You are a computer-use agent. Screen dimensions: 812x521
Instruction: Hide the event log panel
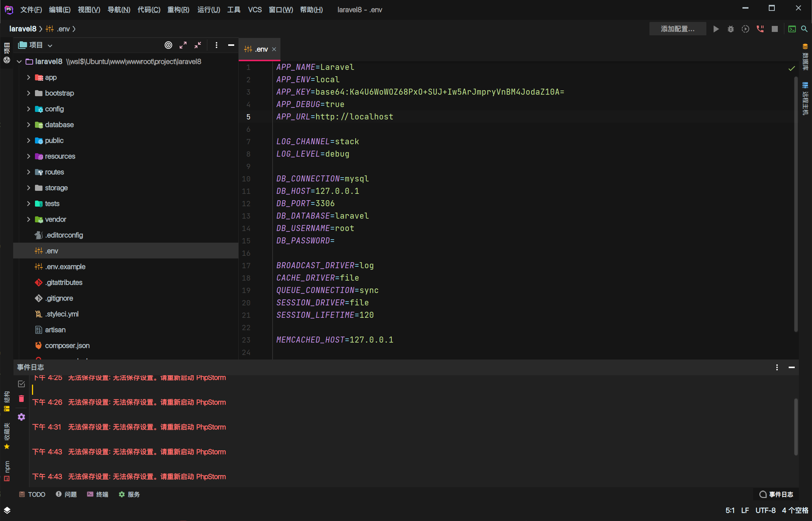coord(792,367)
